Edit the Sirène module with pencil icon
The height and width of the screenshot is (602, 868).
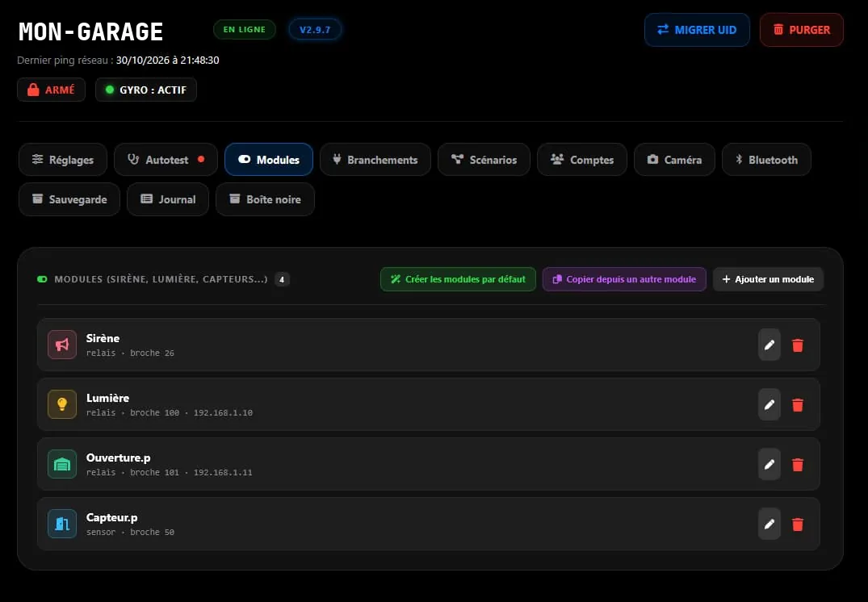tap(769, 345)
